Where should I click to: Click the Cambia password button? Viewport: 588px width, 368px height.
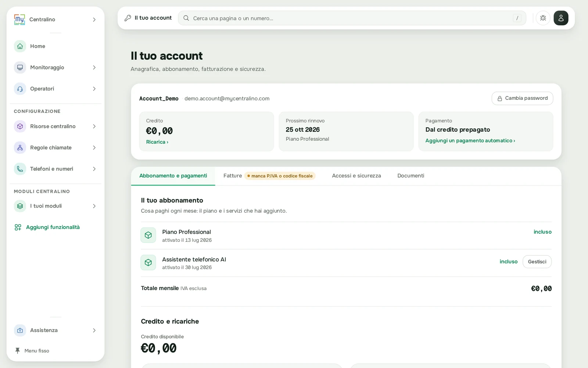click(522, 98)
